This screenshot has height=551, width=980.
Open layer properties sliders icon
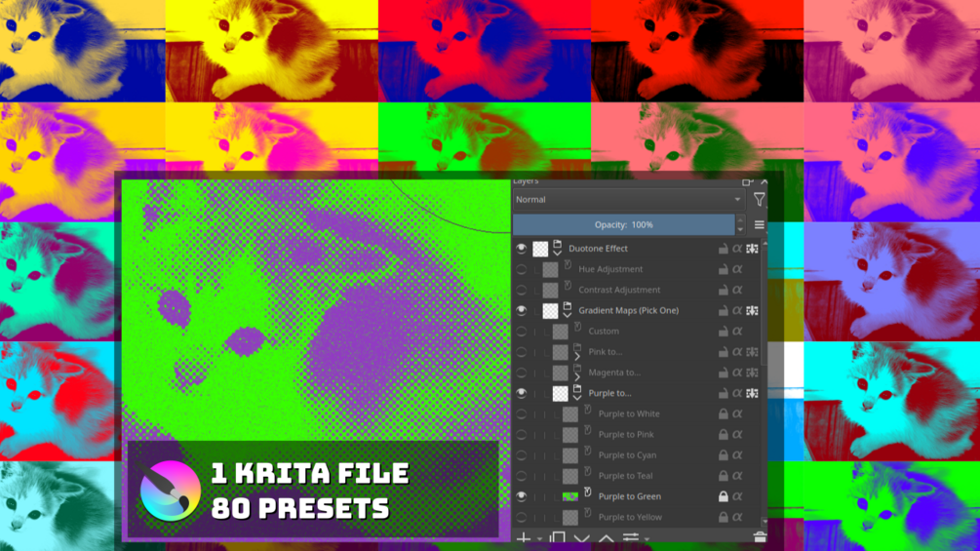pos(631,538)
